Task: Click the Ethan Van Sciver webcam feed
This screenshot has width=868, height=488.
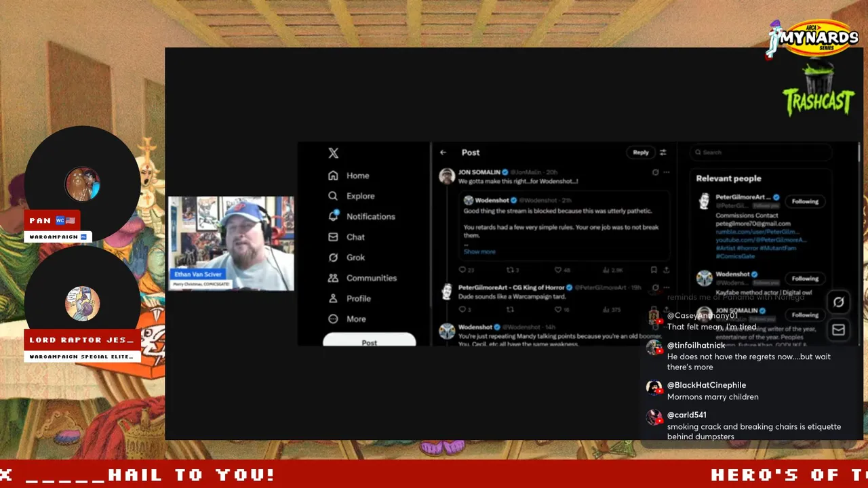Action: (231, 243)
